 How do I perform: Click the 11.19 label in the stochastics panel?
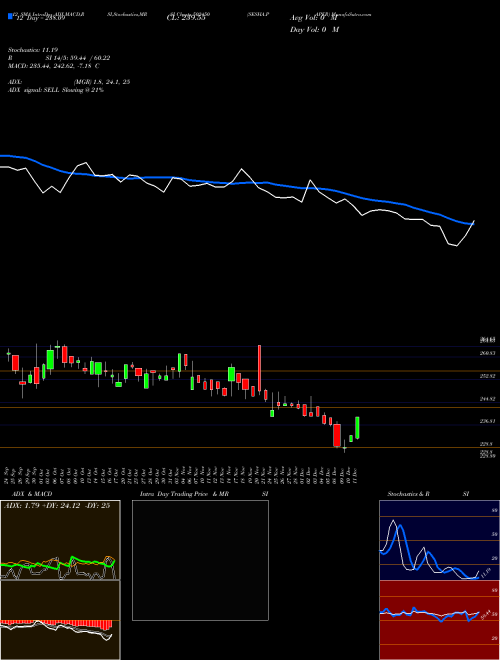point(485,573)
